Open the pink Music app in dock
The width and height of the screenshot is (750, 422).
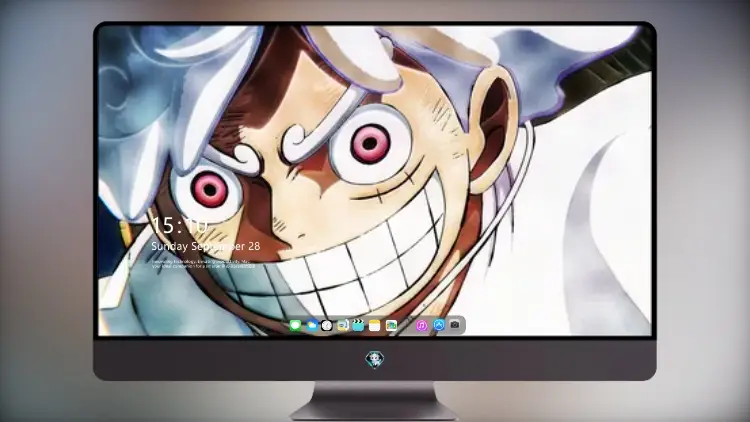[x=421, y=325]
